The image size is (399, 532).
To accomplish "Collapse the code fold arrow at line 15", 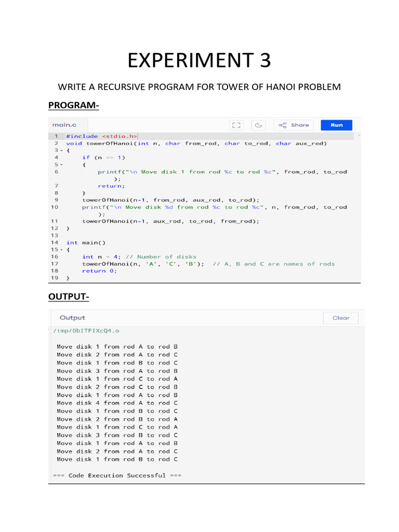I will tap(62, 250).
